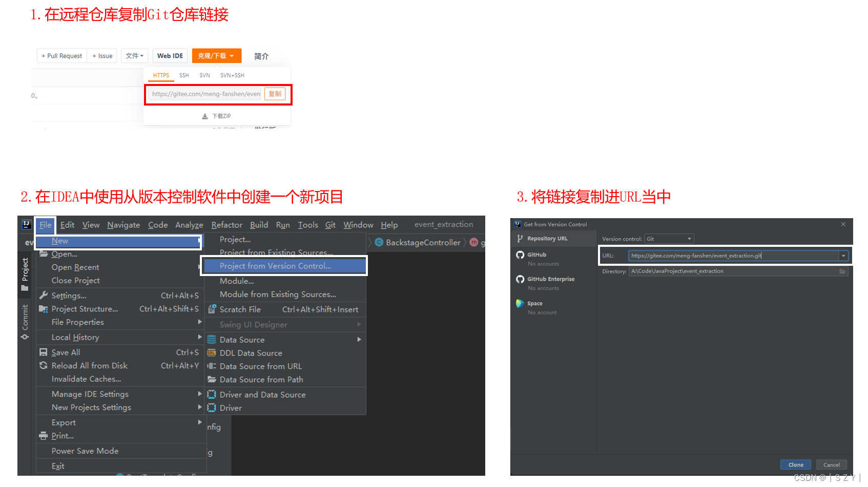Click the BackstageController class icon in breadcrumb
The width and height of the screenshot is (868, 487).
pyautogui.click(x=379, y=242)
